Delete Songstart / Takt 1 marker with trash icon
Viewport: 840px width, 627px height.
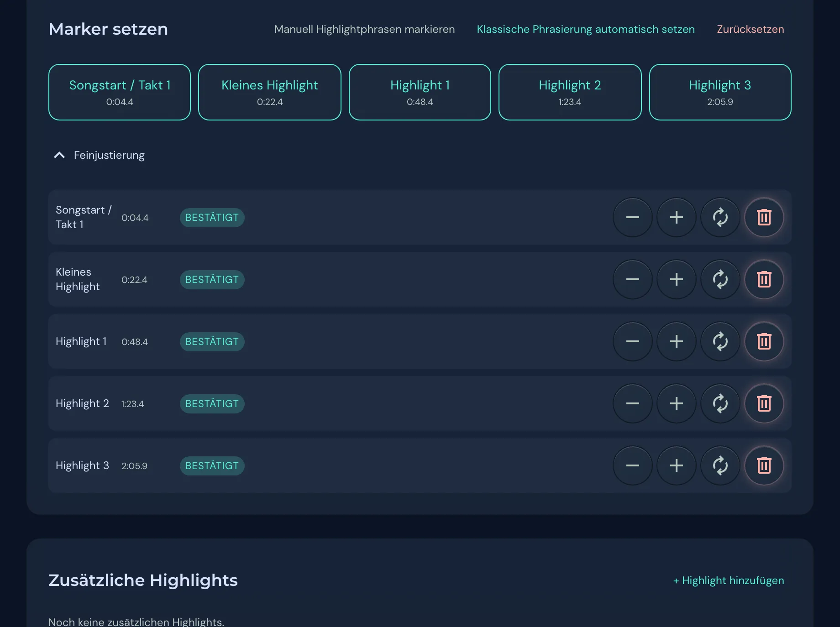coord(764,217)
